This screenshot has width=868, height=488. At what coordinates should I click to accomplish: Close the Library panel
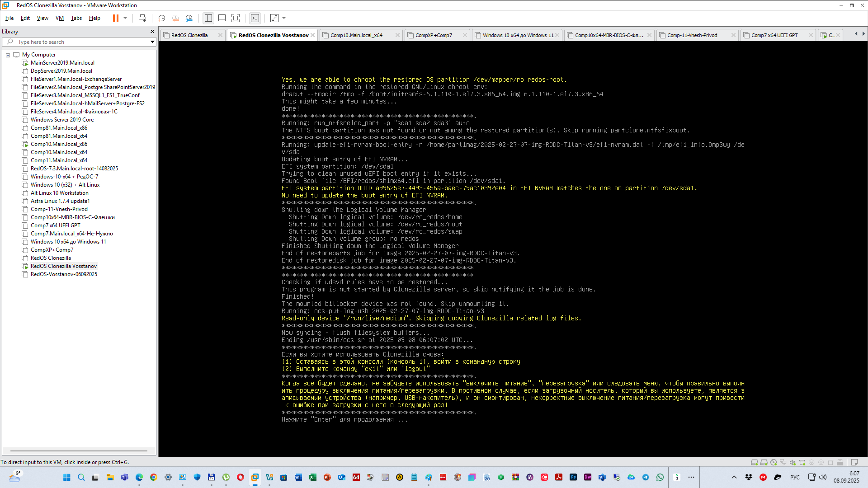tap(152, 32)
